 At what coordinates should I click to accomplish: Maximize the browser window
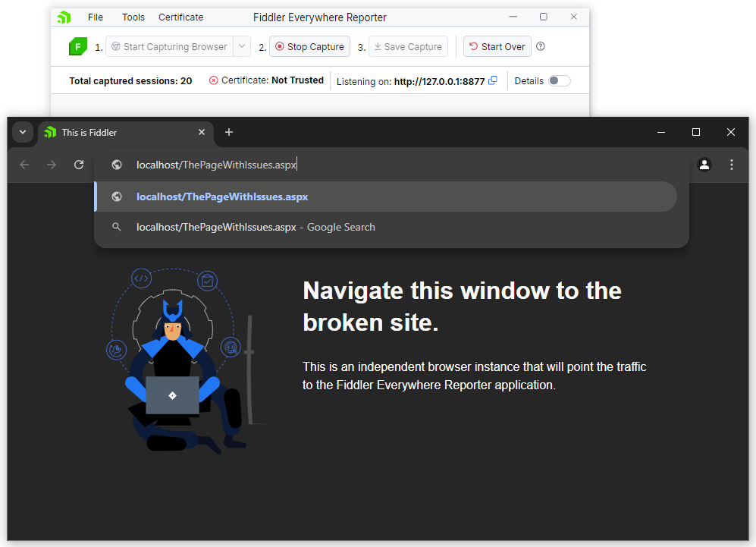coord(696,132)
